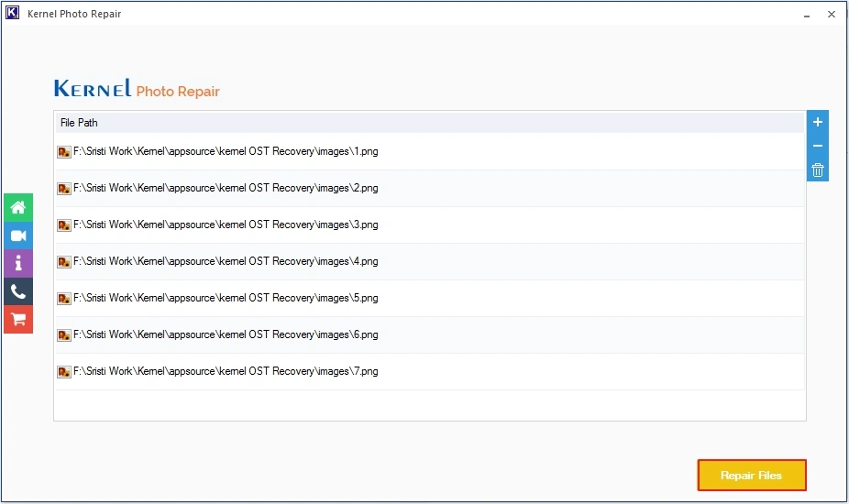Click the image icon beside 3.png

[64, 225]
